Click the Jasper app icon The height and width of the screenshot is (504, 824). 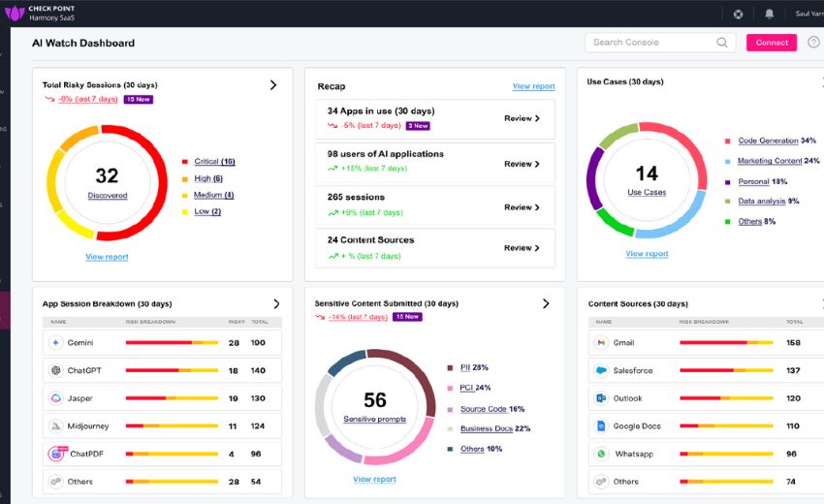55,398
